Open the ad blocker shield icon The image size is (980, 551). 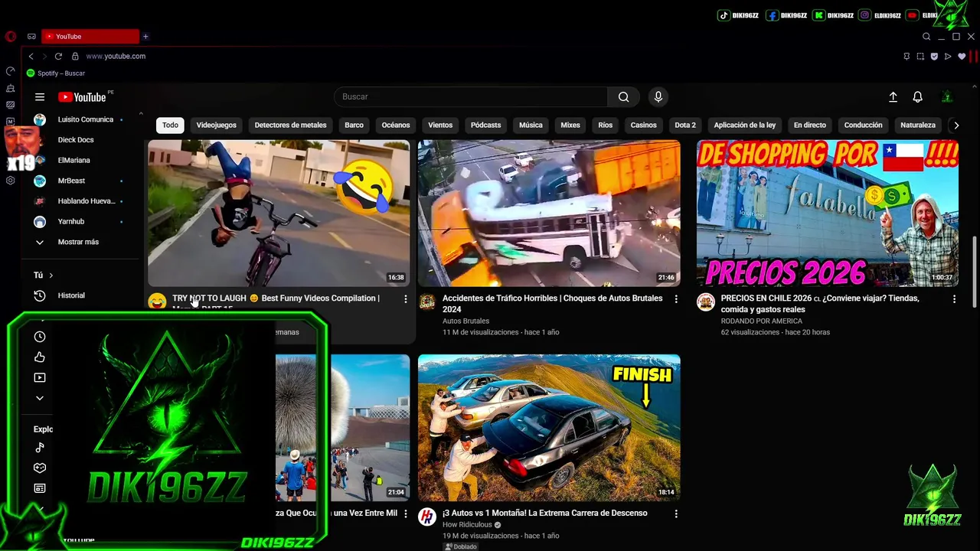[934, 56]
